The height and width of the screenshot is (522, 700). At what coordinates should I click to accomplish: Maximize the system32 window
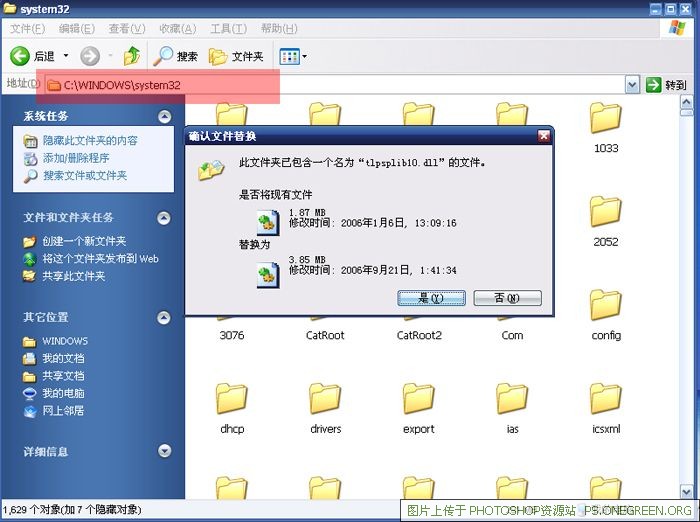tap(671, 9)
